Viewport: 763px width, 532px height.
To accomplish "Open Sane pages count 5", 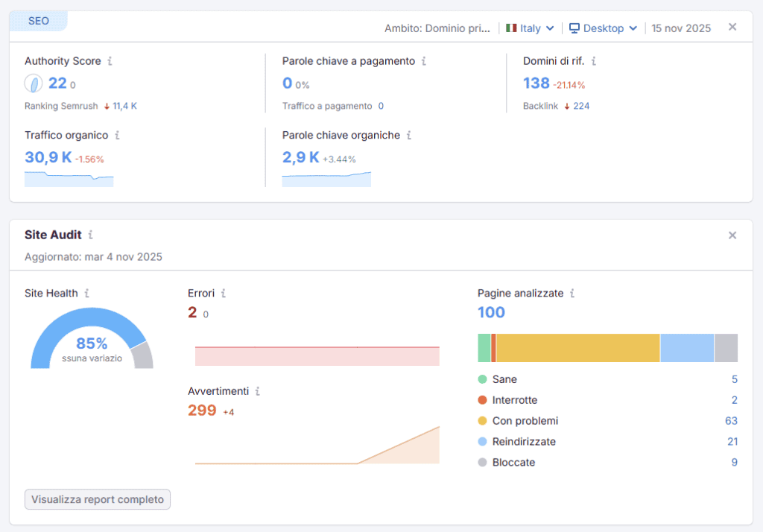I will 734,379.
